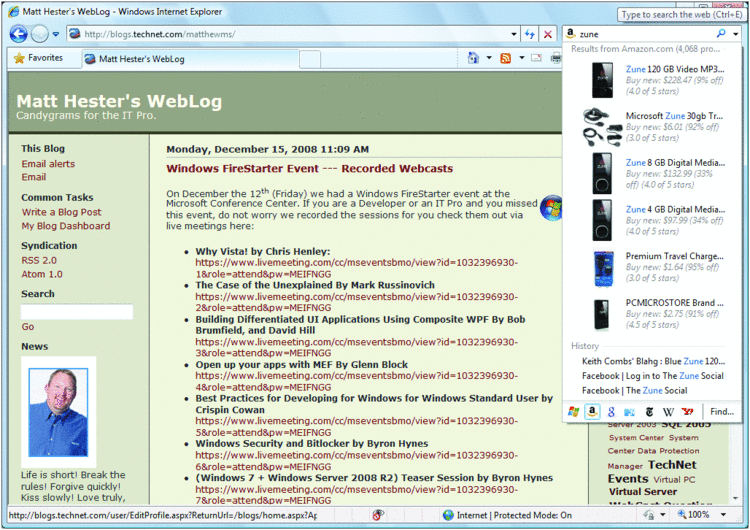This screenshot has width=750, height=530.
Task: Click the Forward navigation button
Action: coord(40,34)
